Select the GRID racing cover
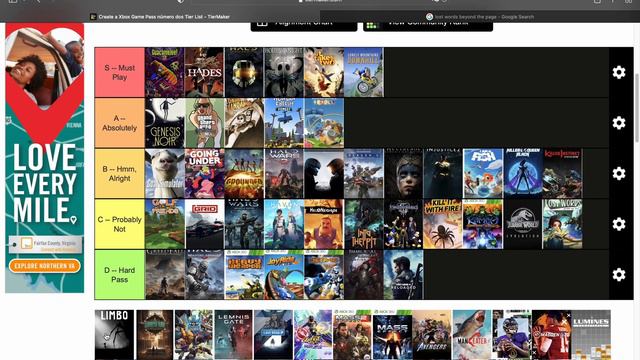 point(204,224)
